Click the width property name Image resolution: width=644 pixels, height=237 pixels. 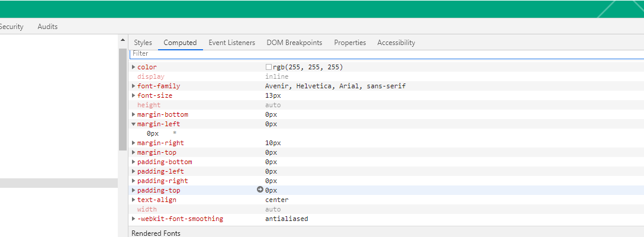pos(147,209)
